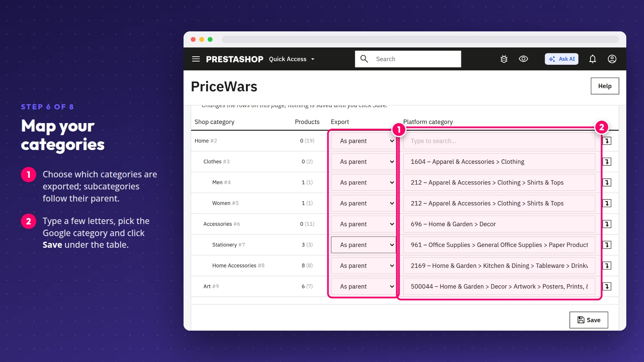This screenshot has width=644, height=362.
Task: Copy category down in Stationery row
Action: (607, 245)
